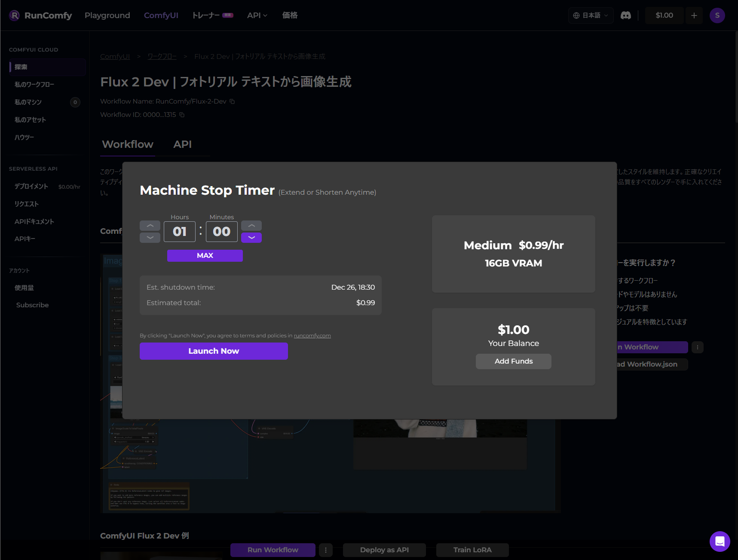Click the Hours input field
This screenshot has height=560, width=738.
(x=180, y=232)
